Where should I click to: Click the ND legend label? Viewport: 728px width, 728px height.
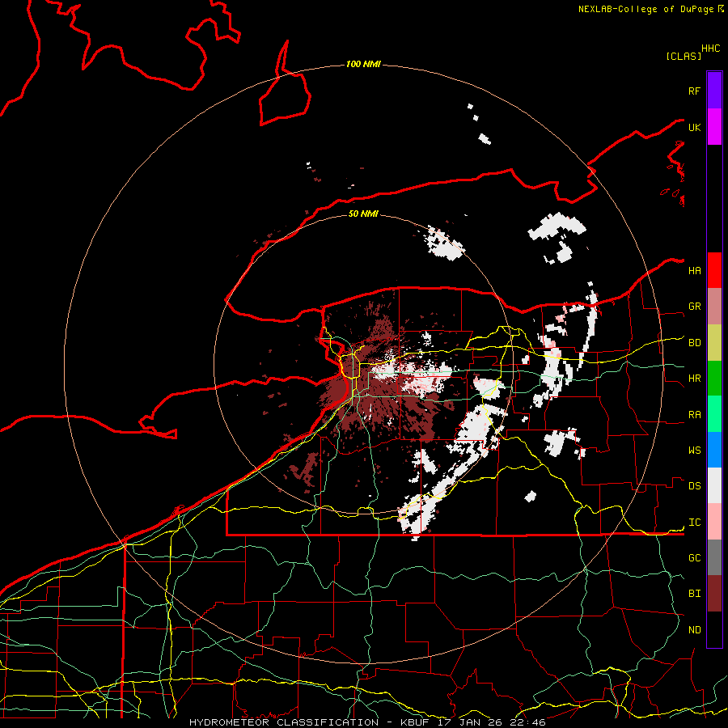coord(694,629)
